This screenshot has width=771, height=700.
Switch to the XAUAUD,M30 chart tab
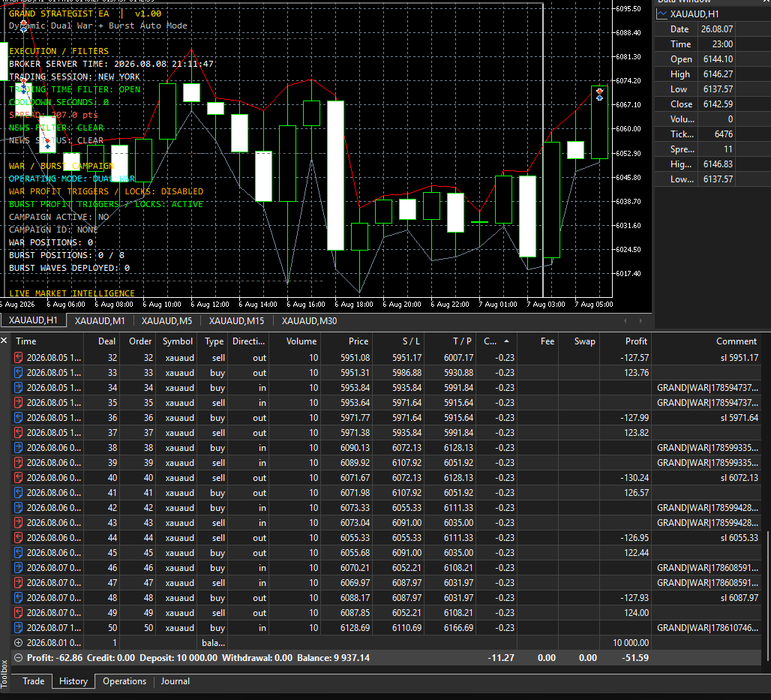[x=309, y=320]
